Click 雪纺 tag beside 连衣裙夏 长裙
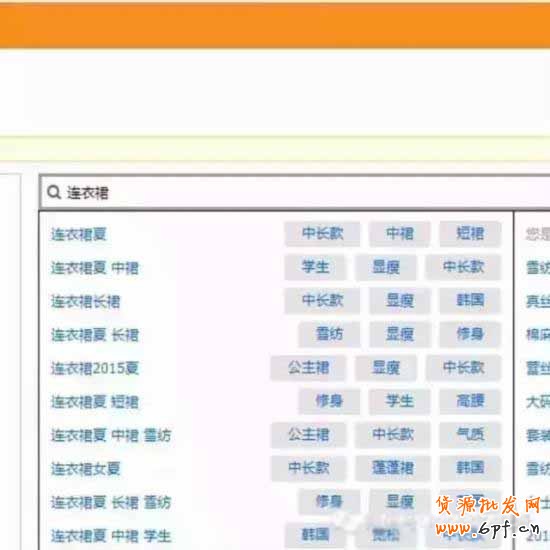The image size is (550, 550). 329,334
